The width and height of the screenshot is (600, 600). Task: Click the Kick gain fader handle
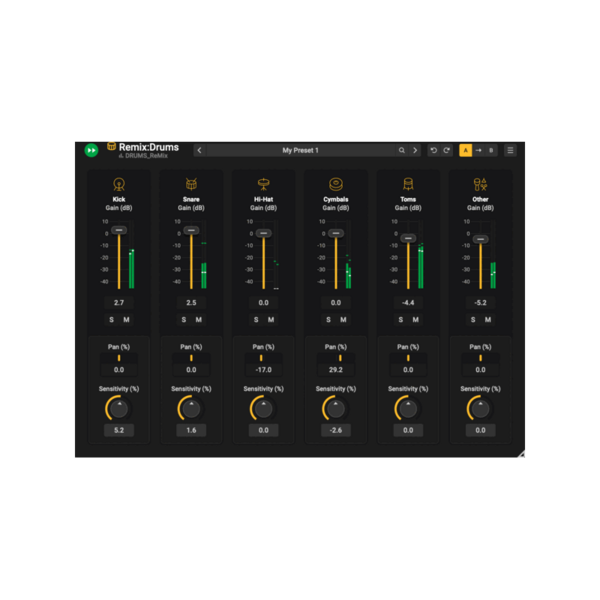point(119,230)
